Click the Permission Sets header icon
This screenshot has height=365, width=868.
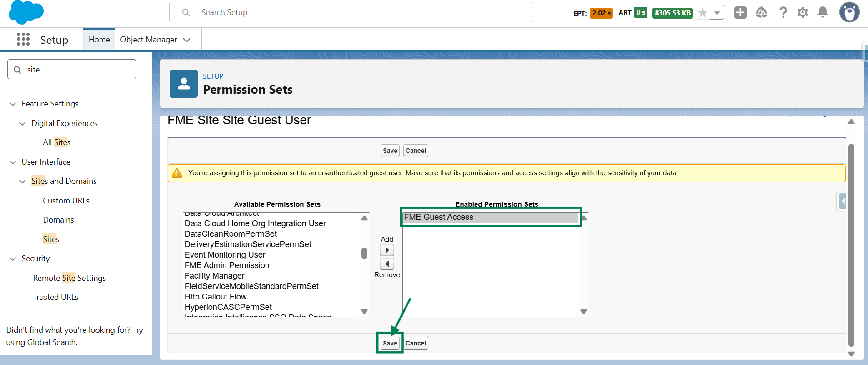click(184, 84)
